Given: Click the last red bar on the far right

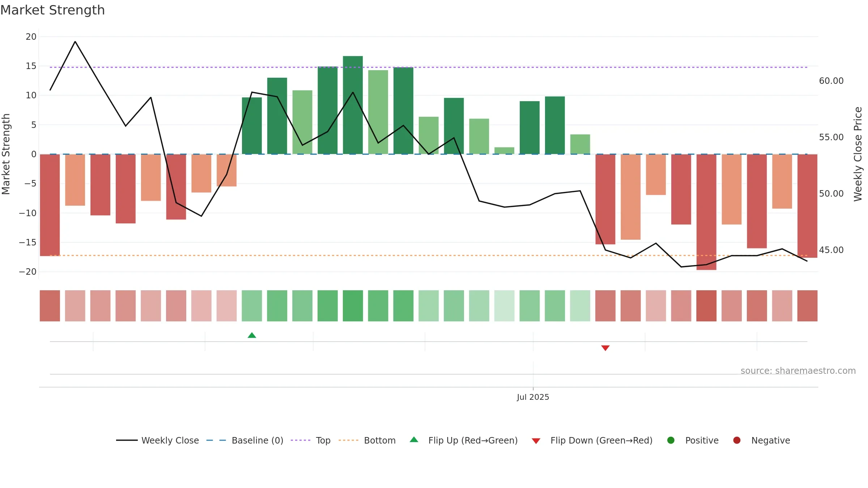Looking at the screenshot, I should pos(807,206).
